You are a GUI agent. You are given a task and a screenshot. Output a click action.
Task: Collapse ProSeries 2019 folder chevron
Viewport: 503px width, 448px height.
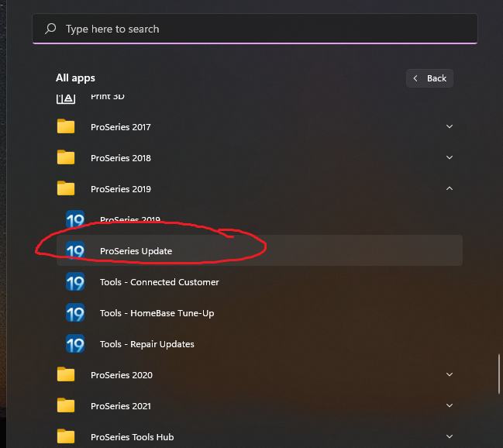(x=450, y=189)
